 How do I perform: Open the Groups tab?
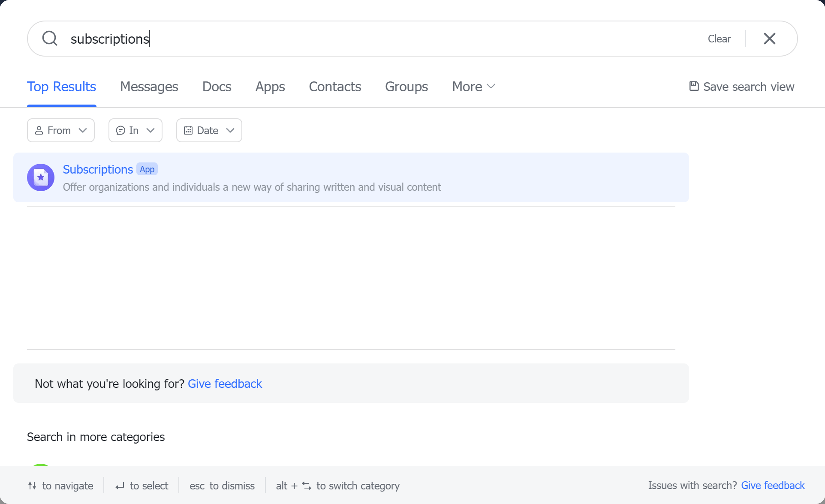[x=406, y=86]
